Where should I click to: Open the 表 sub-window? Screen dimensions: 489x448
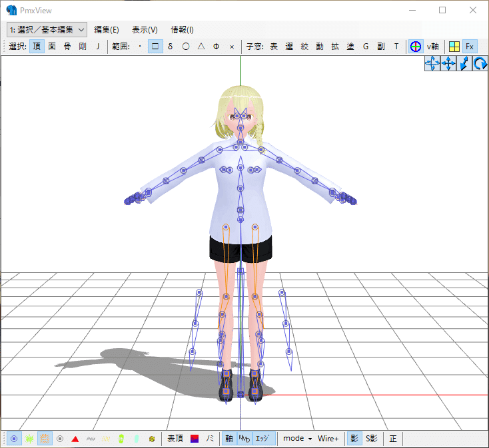click(274, 47)
